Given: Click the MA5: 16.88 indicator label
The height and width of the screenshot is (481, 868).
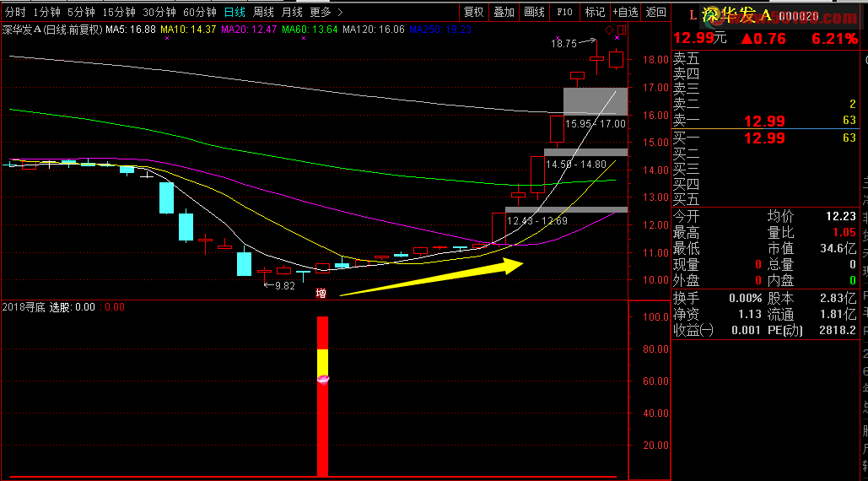Looking at the screenshot, I should click(x=131, y=30).
